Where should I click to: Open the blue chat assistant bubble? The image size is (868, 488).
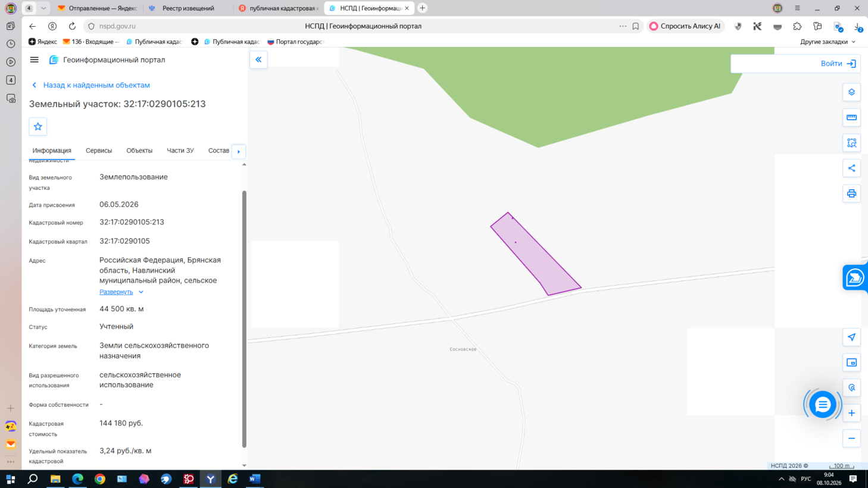[x=822, y=405]
